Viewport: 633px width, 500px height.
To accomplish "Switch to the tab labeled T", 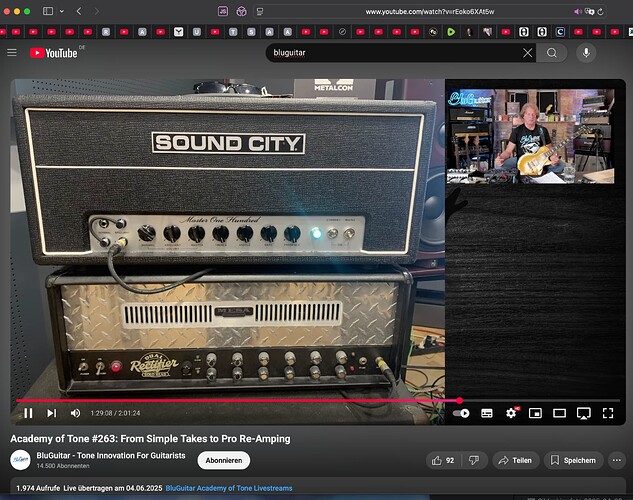I will (233, 32).
